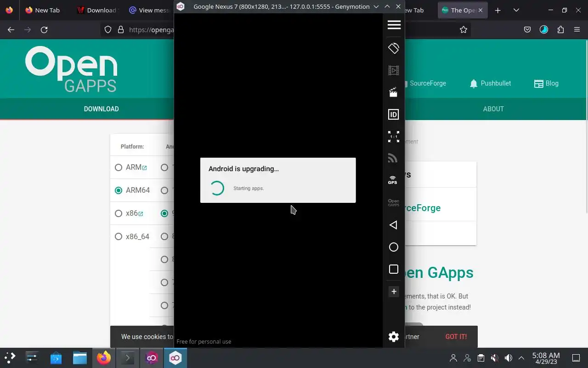Open Firefox View icon at tab bar start
Image resolution: width=588 pixels, height=368 pixels.
tap(9, 10)
